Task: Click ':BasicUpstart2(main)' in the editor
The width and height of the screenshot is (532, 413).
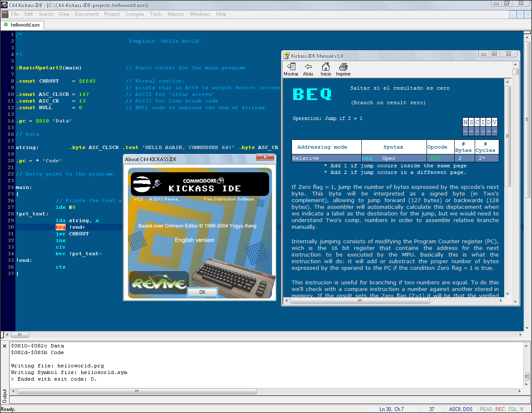Action: pos(49,68)
